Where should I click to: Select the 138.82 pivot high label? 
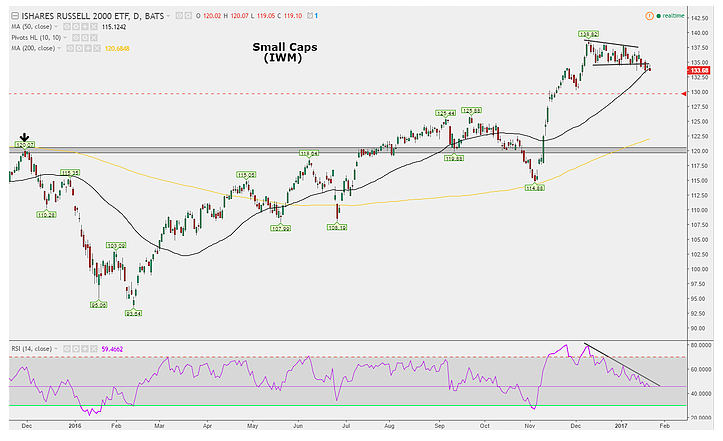coord(589,34)
